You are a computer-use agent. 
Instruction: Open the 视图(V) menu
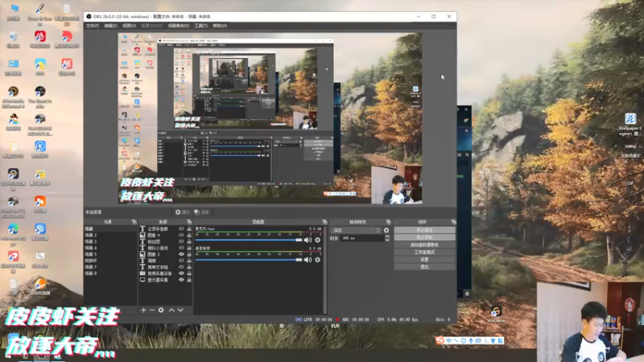click(x=129, y=26)
